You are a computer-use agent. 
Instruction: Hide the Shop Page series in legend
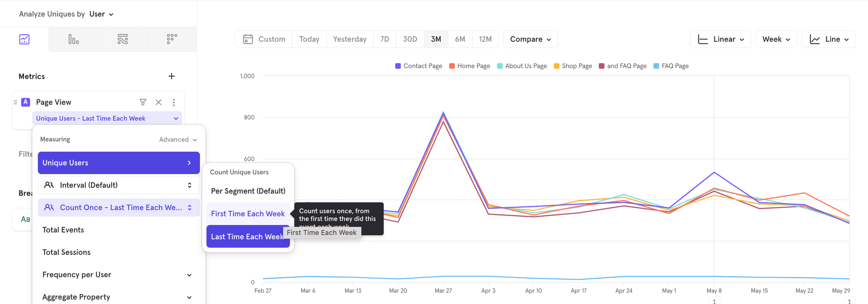point(572,66)
